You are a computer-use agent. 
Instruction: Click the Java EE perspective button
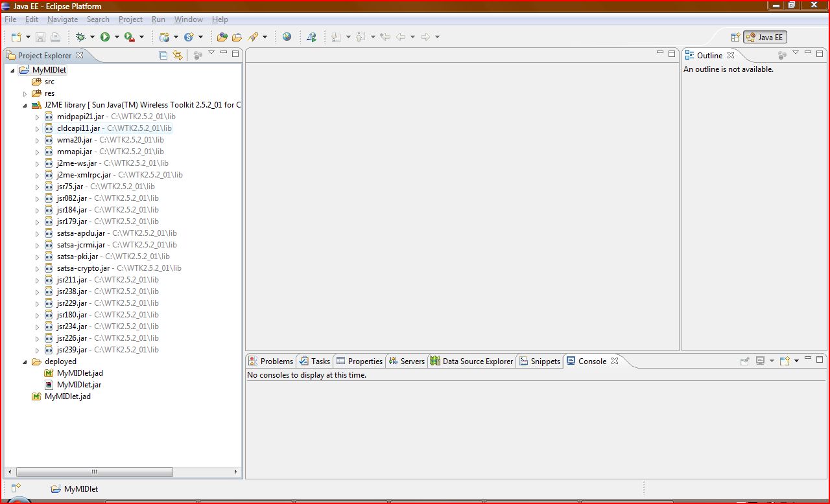pos(765,37)
